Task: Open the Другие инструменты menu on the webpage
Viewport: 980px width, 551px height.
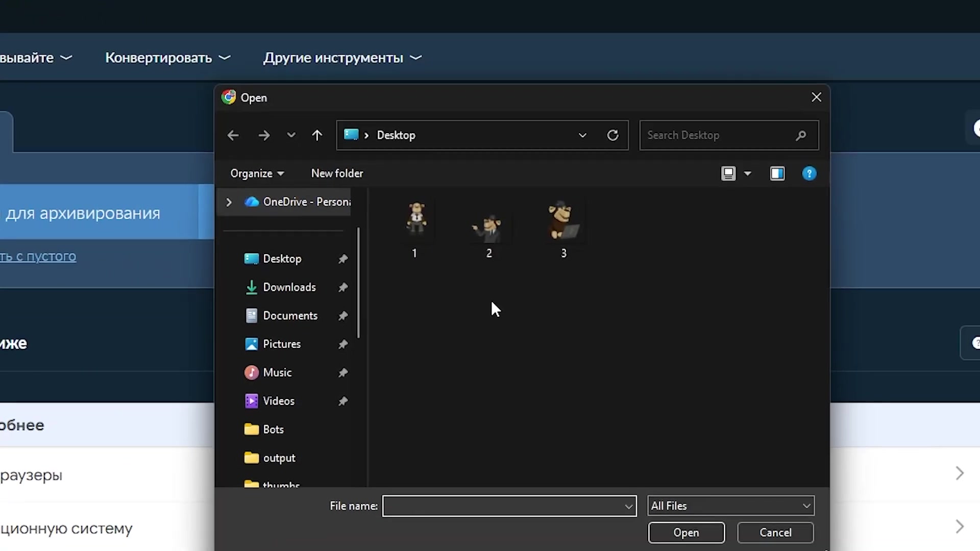Action: (342, 58)
